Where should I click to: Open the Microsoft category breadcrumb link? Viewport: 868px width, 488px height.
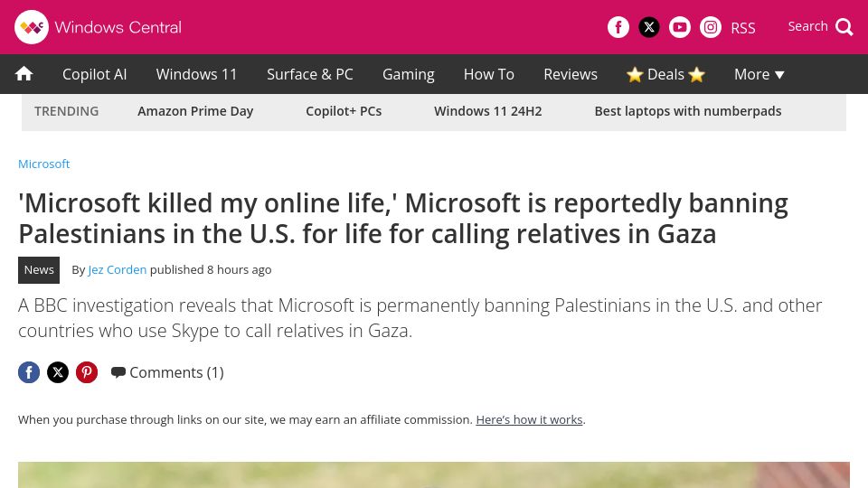43,164
